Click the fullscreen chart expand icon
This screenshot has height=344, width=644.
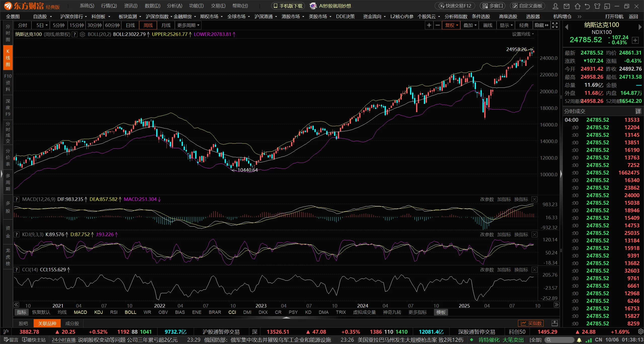click(555, 25)
